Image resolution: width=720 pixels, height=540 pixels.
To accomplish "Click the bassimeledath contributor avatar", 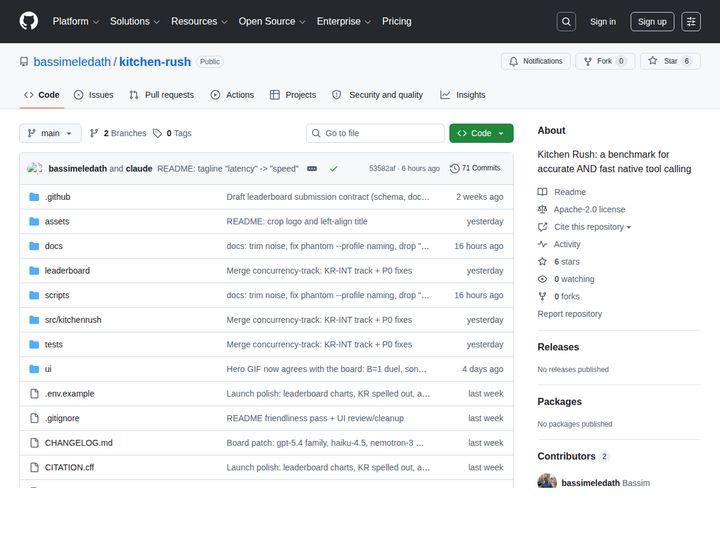I will point(547,481).
